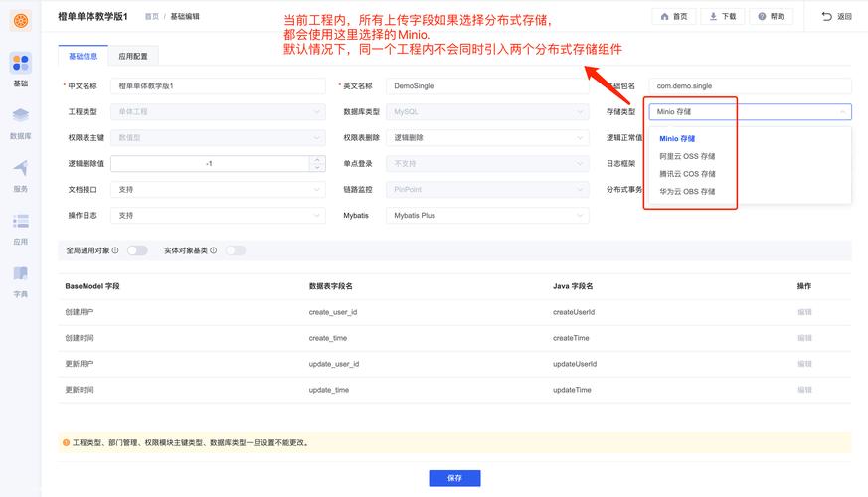Click the 下载 download button

[x=722, y=17]
